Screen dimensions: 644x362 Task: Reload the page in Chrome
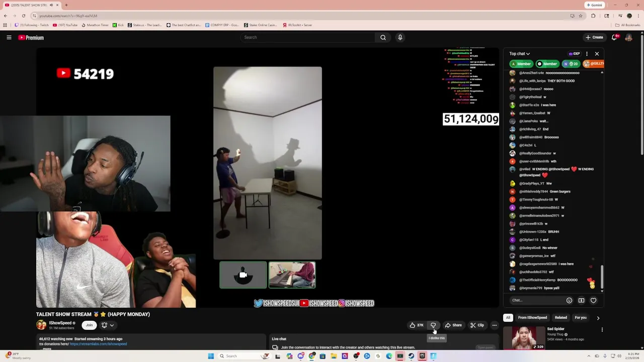tap(24, 16)
